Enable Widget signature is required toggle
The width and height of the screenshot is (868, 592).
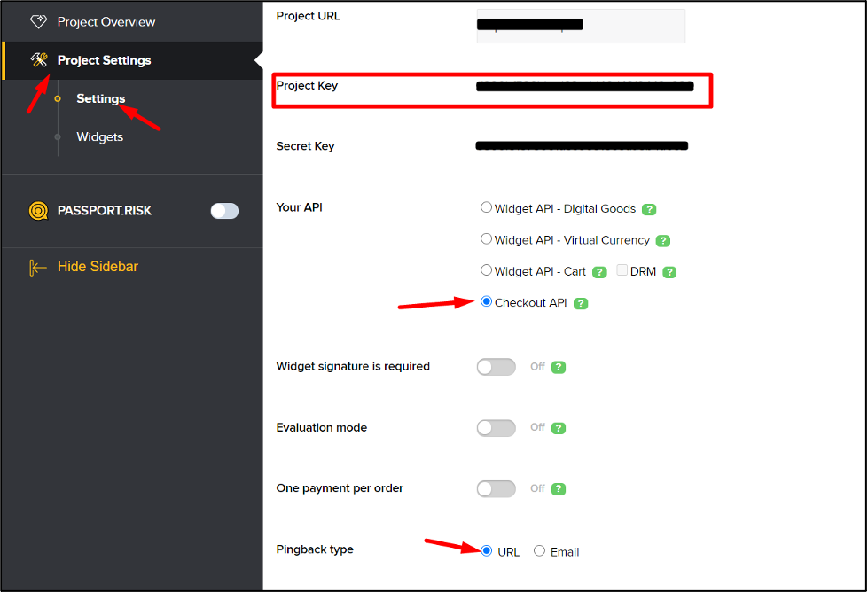point(496,367)
